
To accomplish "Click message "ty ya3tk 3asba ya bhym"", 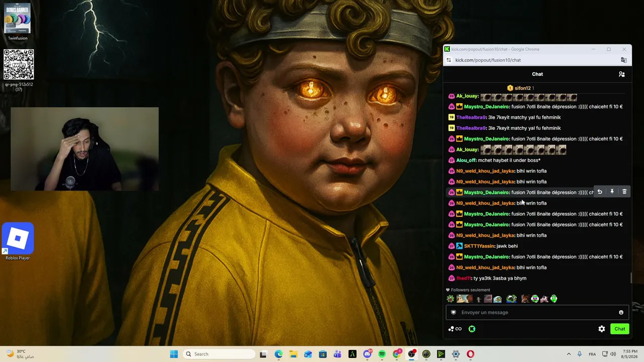I will 500,278.
